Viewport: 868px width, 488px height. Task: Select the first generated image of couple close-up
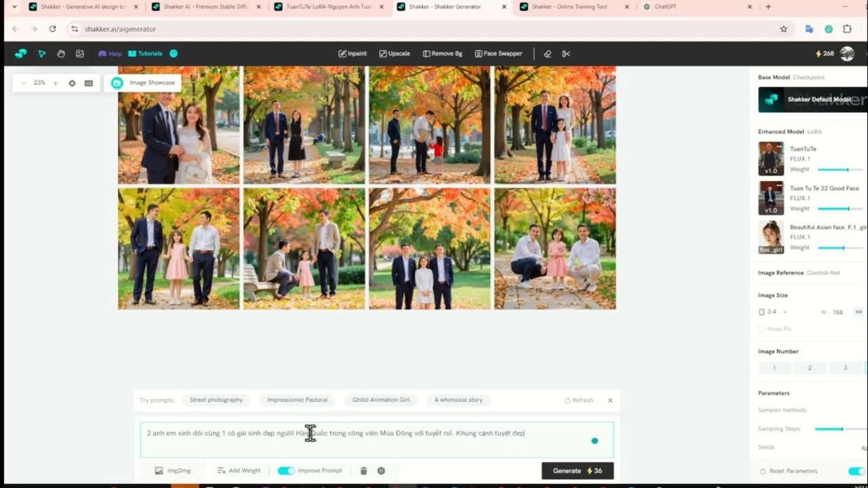click(179, 125)
